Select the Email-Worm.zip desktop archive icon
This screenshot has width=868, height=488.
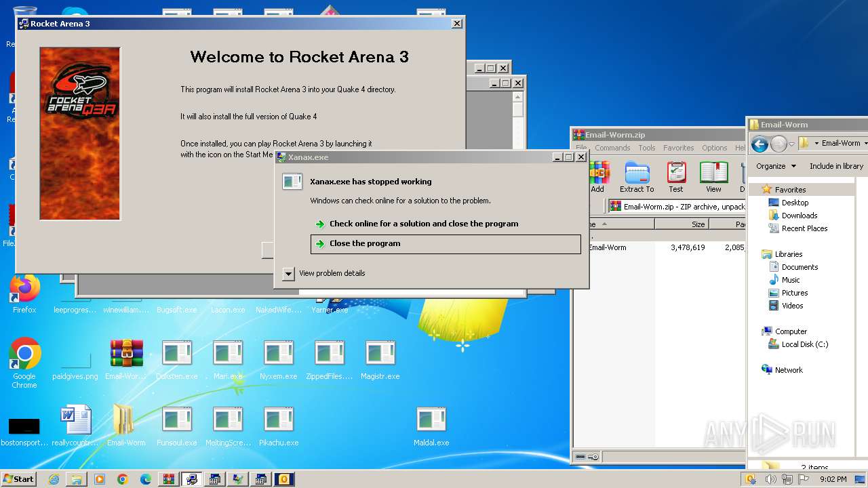click(x=126, y=359)
